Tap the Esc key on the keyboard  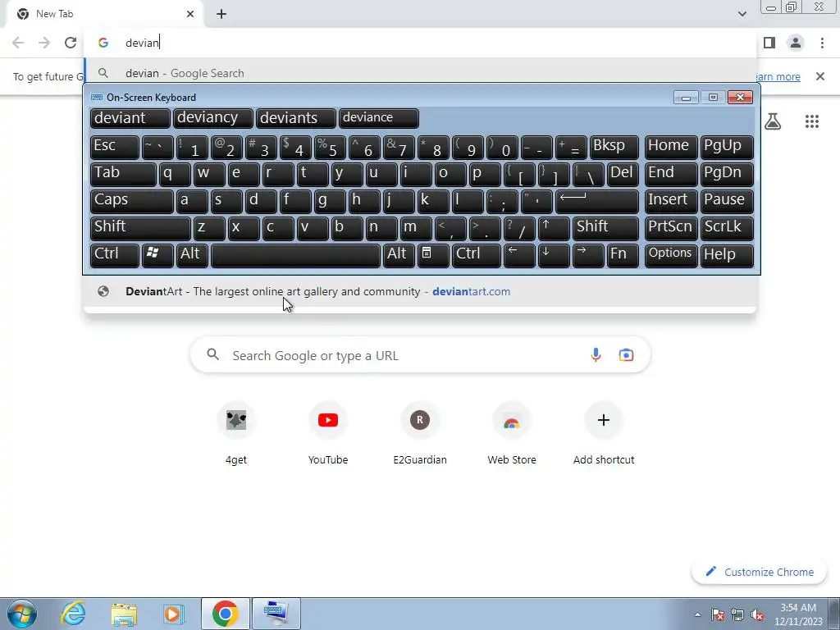point(115,147)
